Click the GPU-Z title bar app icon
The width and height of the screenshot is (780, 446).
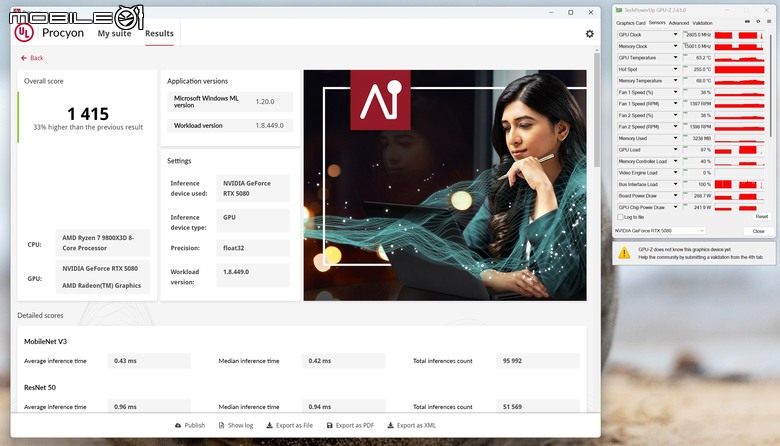click(619, 10)
